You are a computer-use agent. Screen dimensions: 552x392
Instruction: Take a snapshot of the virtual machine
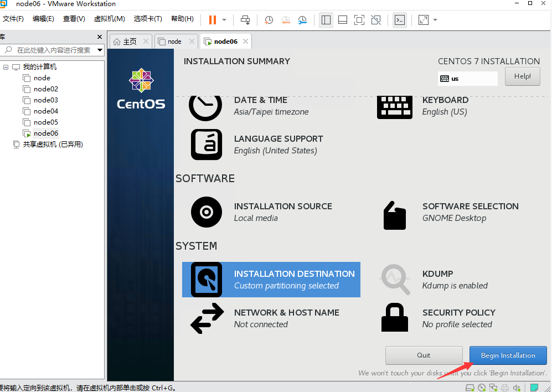pyautogui.click(x=269, y=20)
